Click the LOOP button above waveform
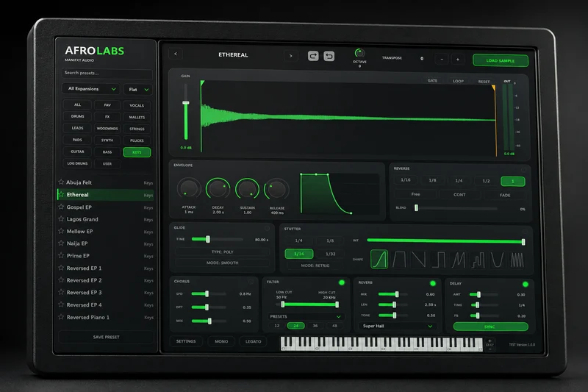Image resolution: width=588 pixels, height=392 pixels. click(x=458, y=81)
